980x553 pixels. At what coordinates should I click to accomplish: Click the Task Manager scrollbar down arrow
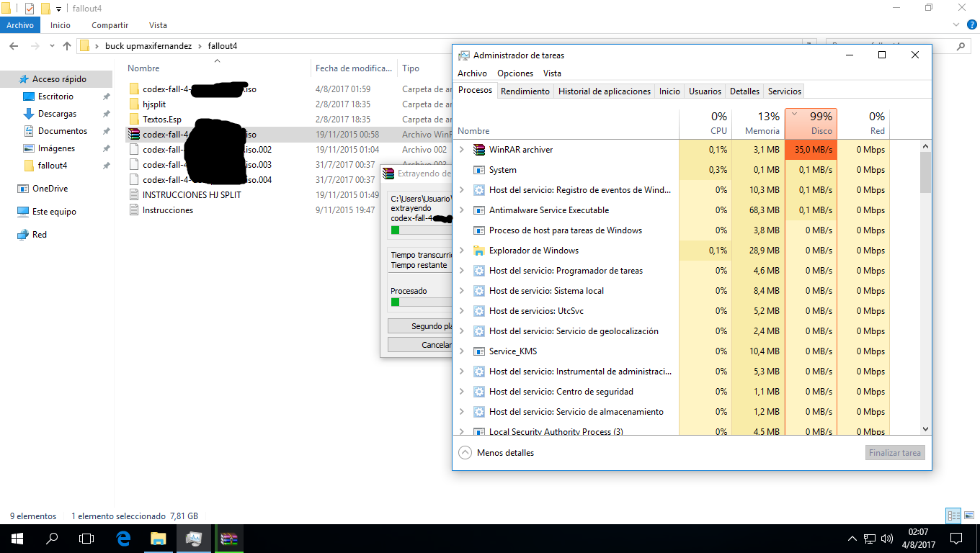(925, 428)
